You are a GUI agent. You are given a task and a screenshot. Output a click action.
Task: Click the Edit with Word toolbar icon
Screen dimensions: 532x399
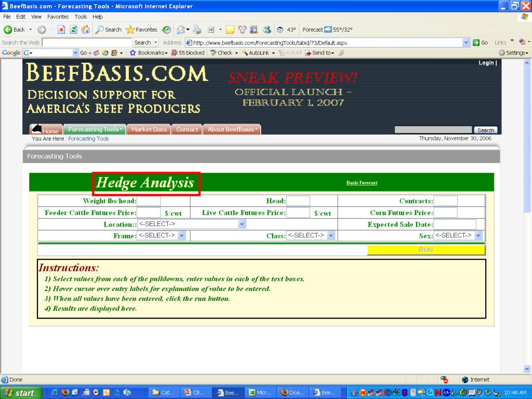[211, 30]
